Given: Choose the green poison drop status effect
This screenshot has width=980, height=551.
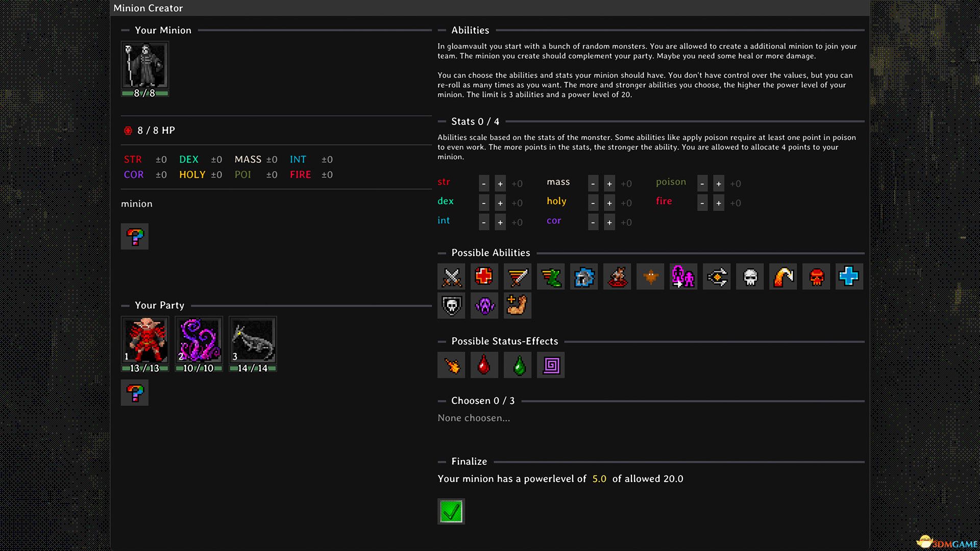Looking at the screenshot, I should point(518,365).
